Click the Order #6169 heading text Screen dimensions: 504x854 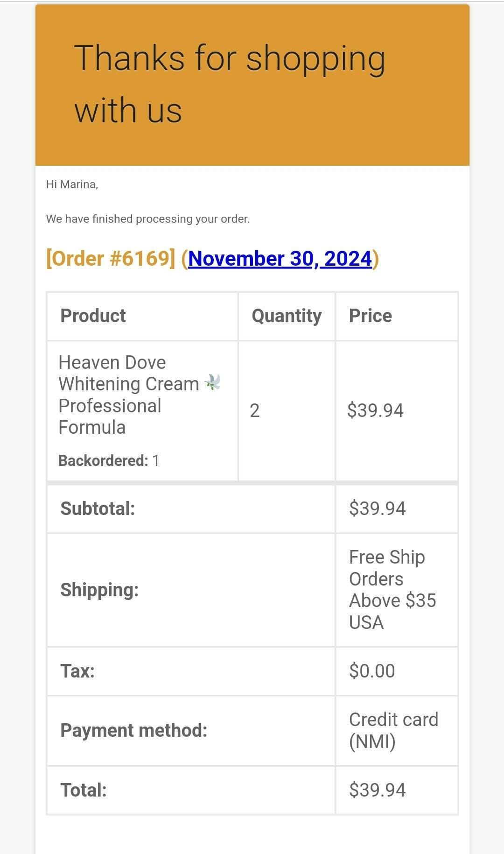pyautogui.click(x=111, y=259)
